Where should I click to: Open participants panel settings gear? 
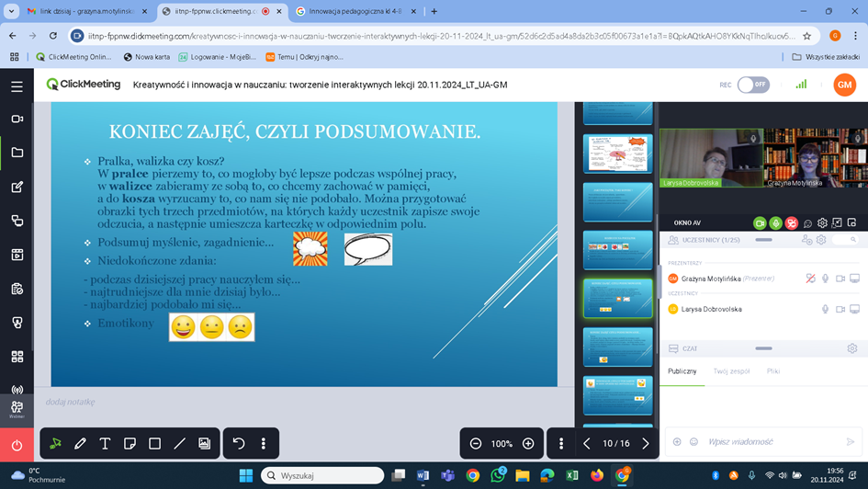pos(821,240)
